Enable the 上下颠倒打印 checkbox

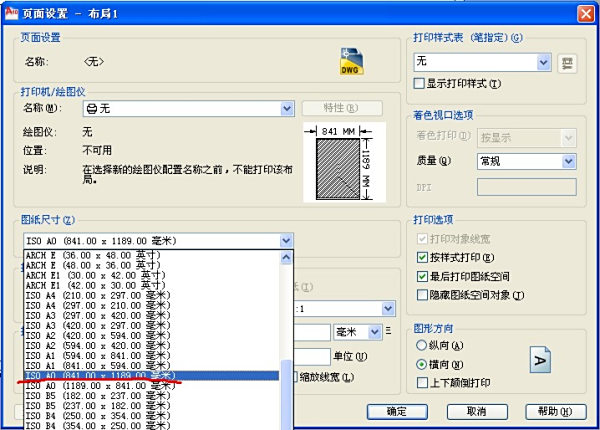[422, 383]
